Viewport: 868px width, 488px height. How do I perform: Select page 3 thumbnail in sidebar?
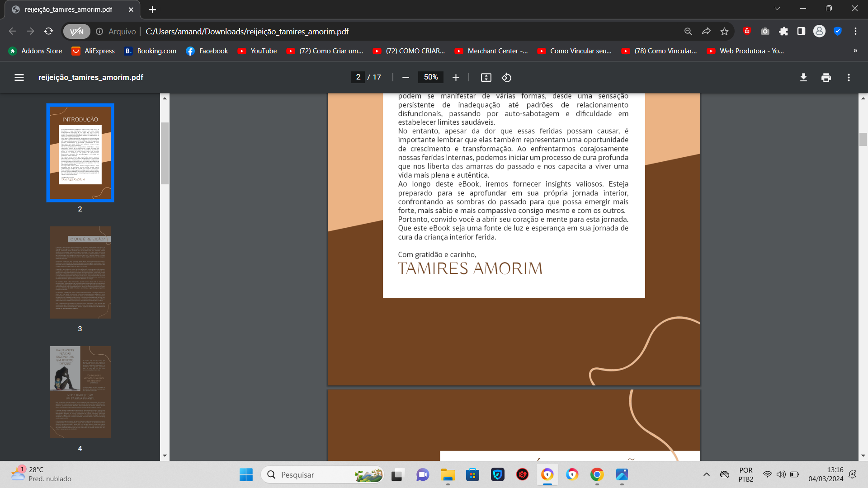point(80,272)
